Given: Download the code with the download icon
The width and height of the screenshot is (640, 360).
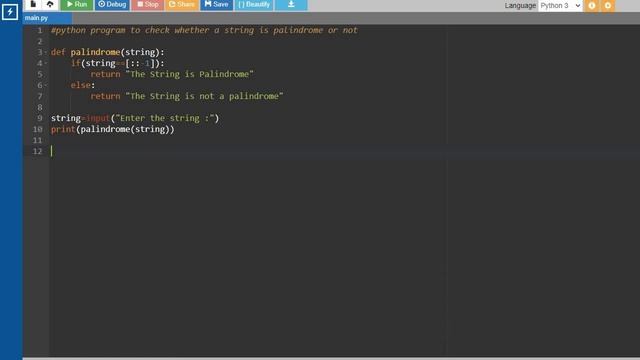Looking at the screenshot, I should click(291, 4).
